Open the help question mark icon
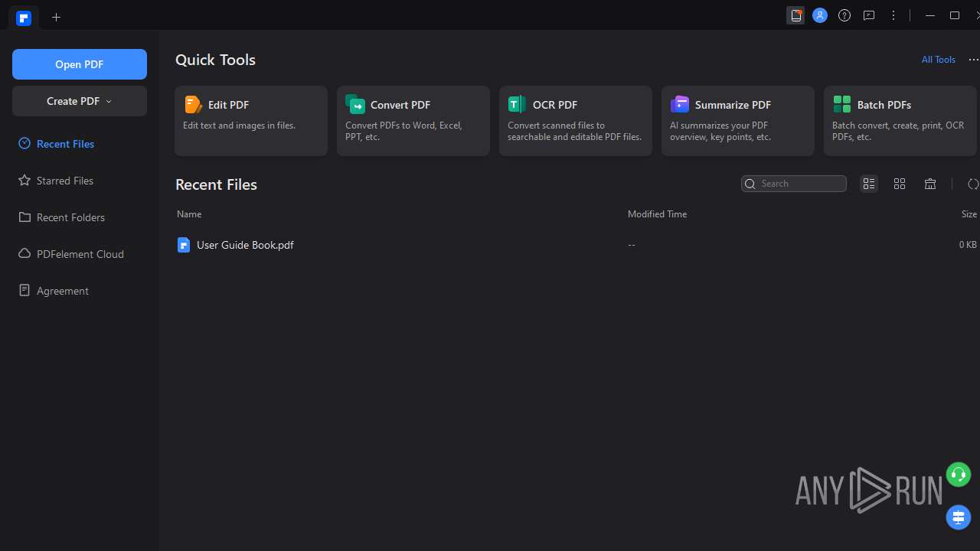 pos(844,15)
